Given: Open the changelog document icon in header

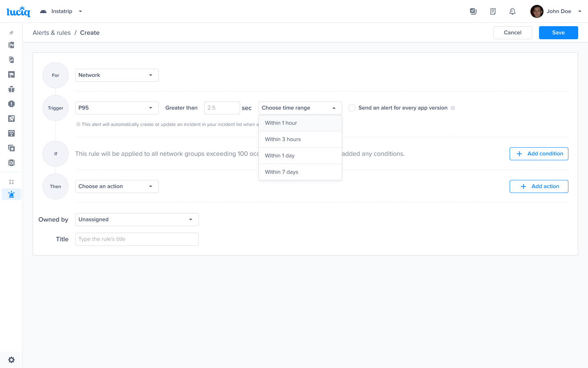Looking at the screenshot, I should (x=493, y=11).
